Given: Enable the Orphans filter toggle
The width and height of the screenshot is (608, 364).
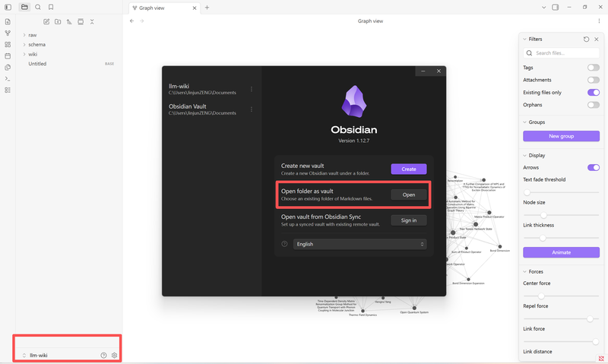Looking at the screenshot, I should (594, 105).
